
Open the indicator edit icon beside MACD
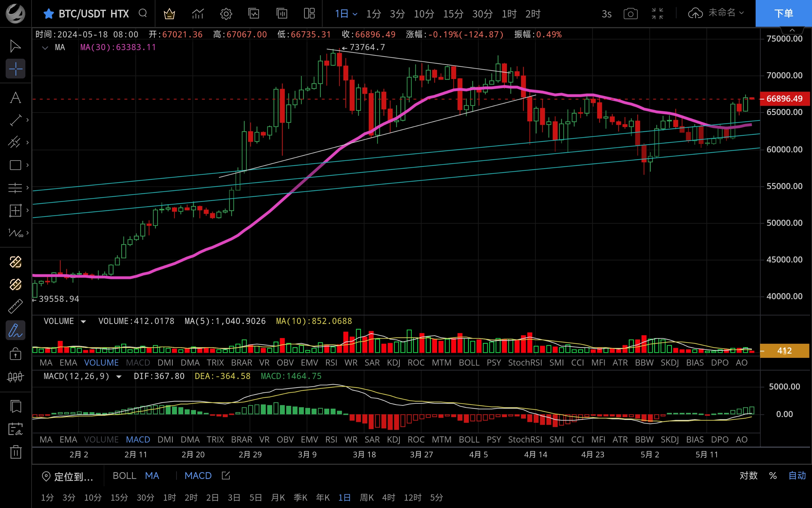tap(226, 476)
